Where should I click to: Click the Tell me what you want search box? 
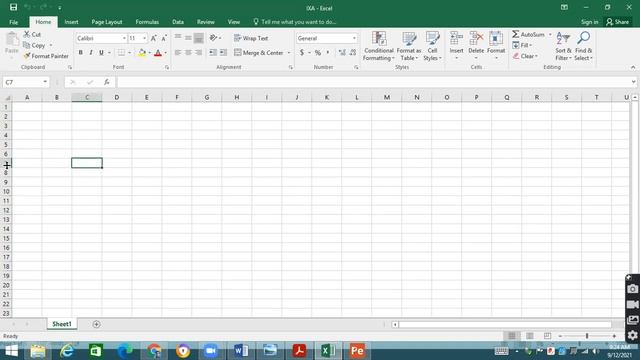[295, 22]
